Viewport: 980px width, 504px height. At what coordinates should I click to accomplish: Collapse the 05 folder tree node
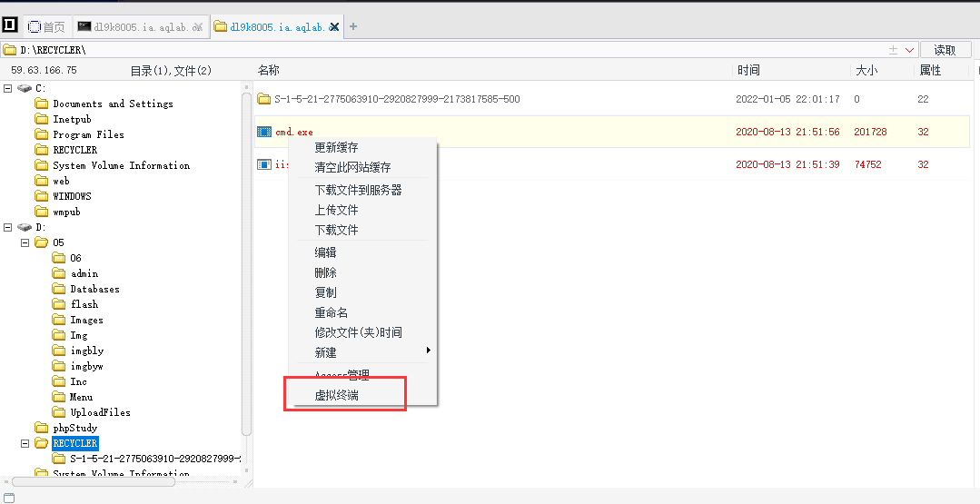pyautogui.click(x=25, y=242)
